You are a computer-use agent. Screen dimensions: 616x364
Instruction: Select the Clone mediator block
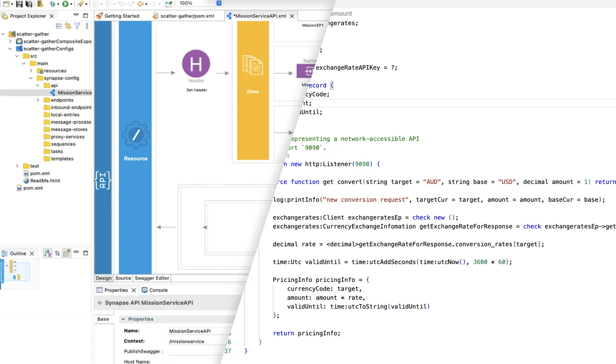253,91
